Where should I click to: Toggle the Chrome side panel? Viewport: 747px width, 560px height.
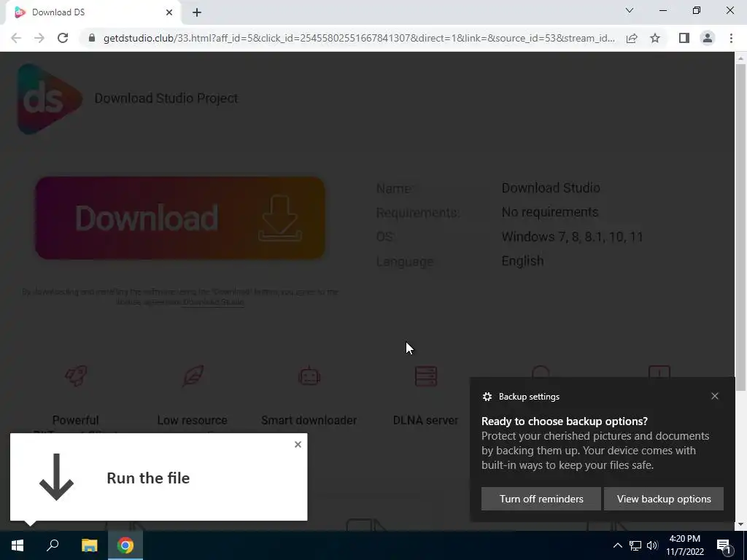(684, 38)
